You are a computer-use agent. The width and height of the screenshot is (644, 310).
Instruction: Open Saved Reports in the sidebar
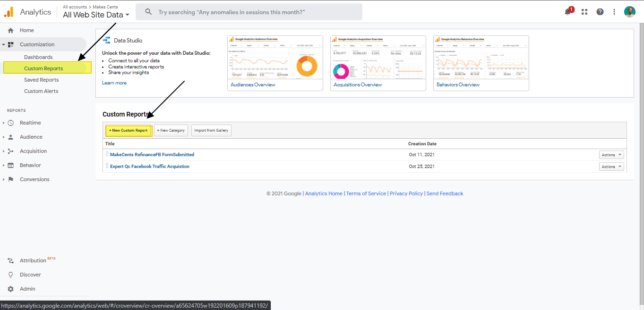pos(41,80)
